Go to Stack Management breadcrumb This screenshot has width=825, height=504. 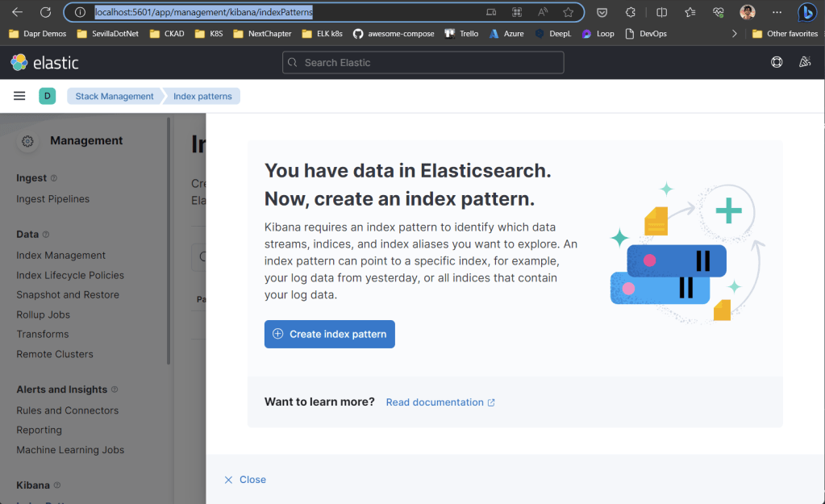point(114,96)
